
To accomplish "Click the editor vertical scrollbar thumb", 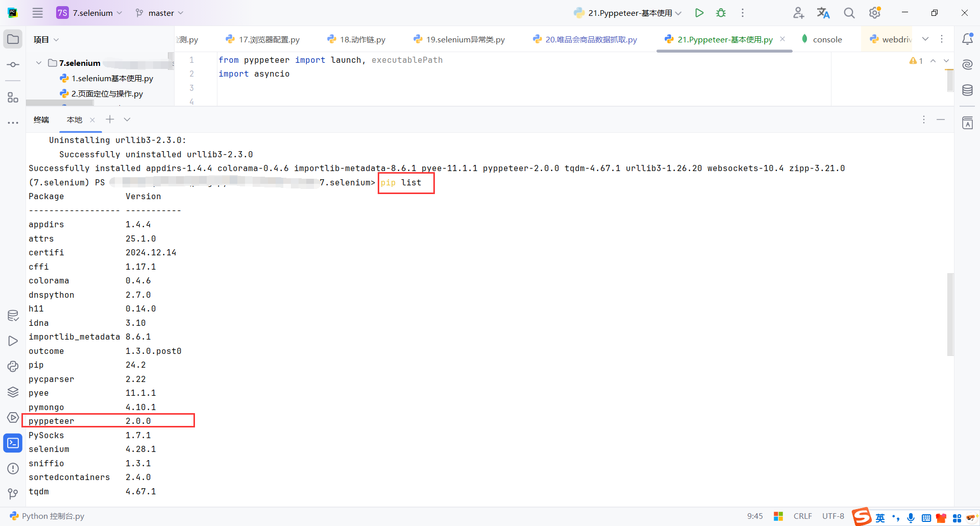I will tap(950, 80).
